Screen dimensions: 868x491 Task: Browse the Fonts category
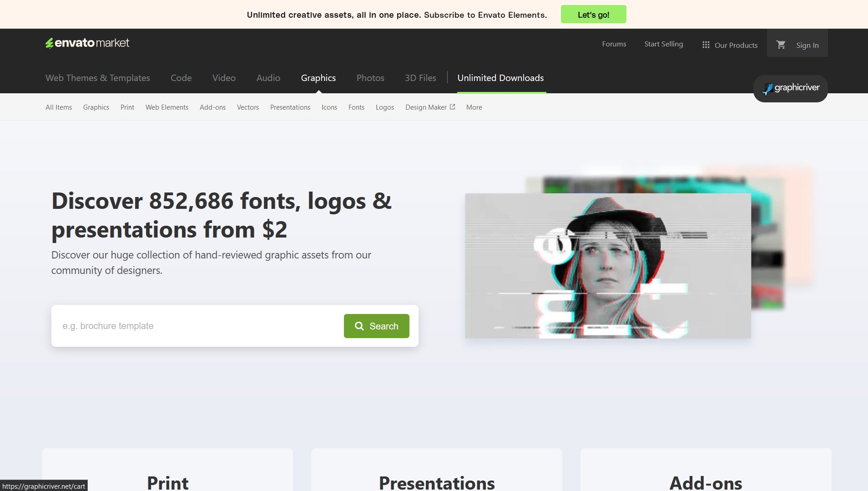coord(356,107)
